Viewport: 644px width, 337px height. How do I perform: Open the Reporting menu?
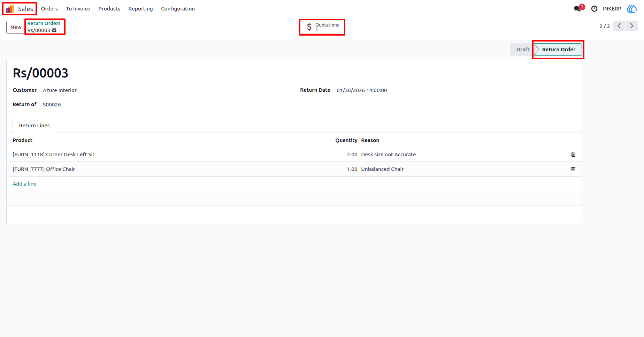pos(140,9)
